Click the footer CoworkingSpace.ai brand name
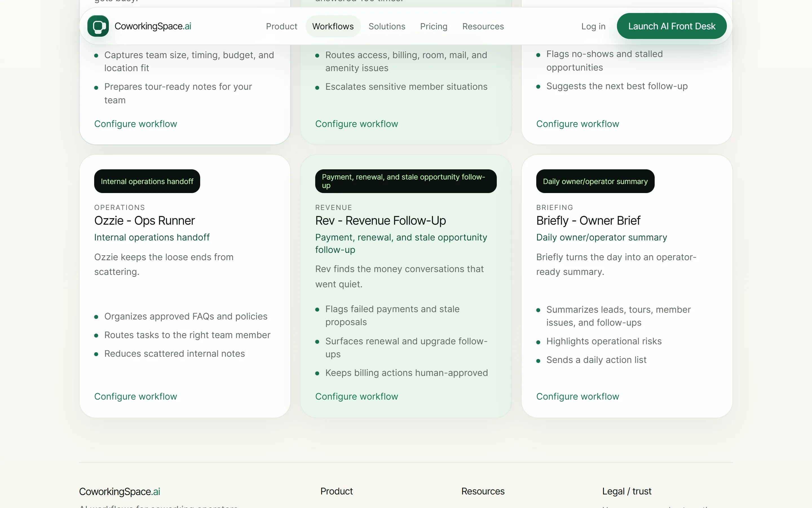 120,492
